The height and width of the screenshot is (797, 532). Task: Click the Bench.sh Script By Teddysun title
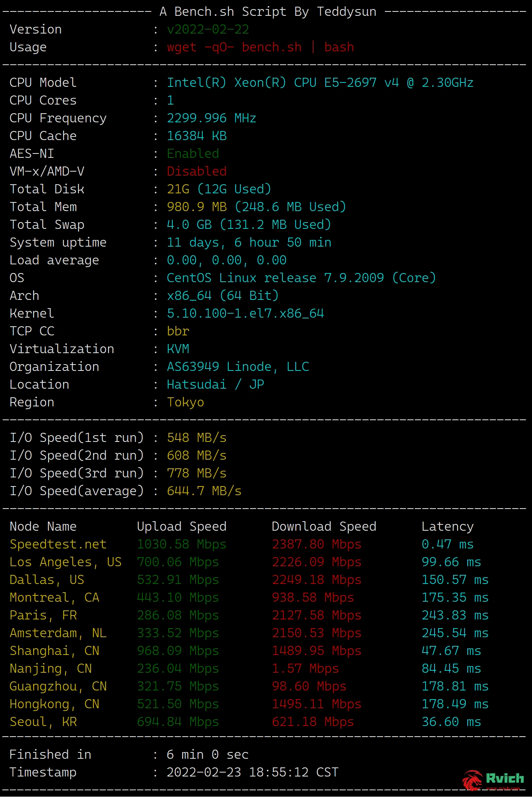pos(268,11)
